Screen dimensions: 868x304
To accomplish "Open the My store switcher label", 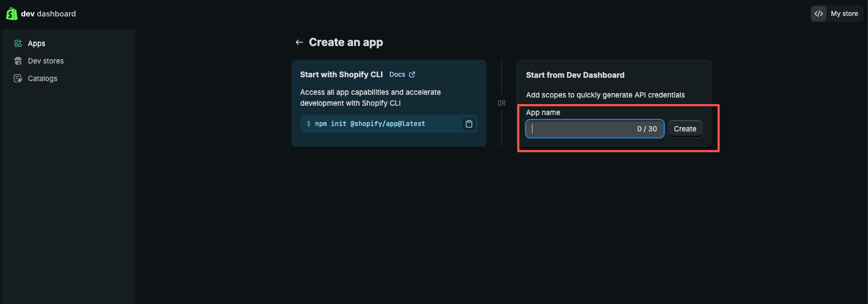I will click(x=844, y=14).
